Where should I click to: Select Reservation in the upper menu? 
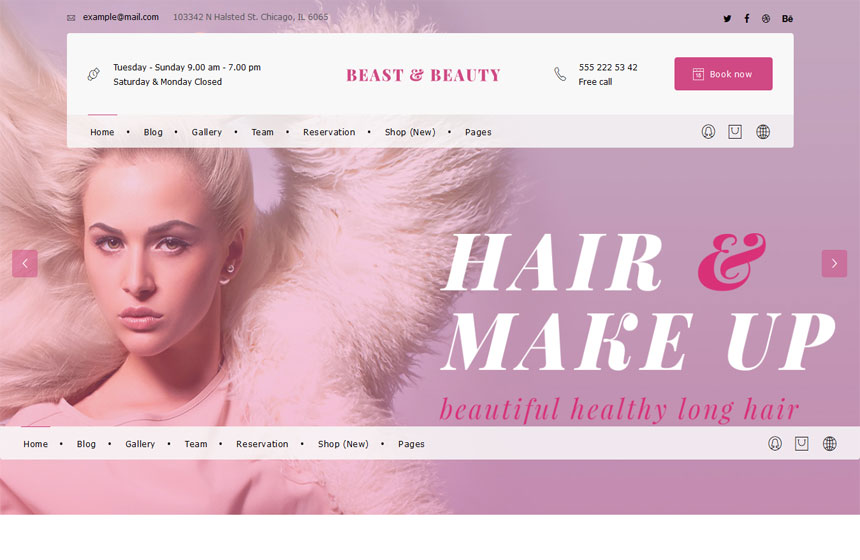pyautogui.click(x=329, y=132)
